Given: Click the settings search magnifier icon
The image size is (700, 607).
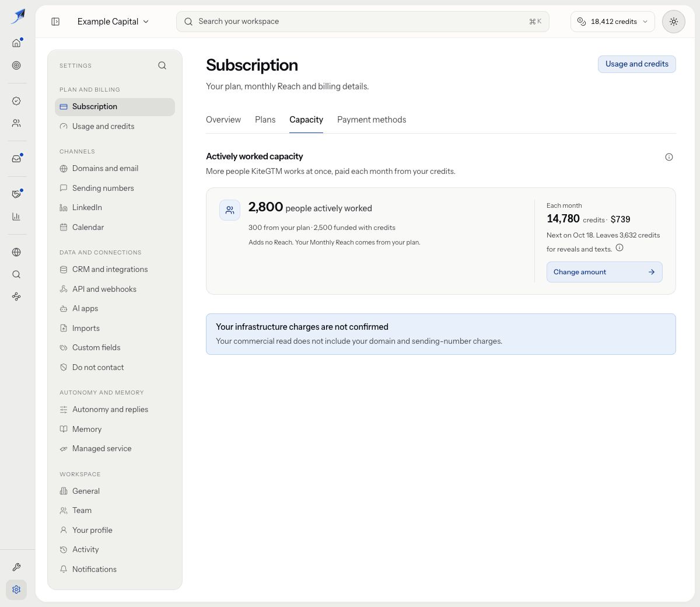Looking at the screenshot, I should click(162, 65).
